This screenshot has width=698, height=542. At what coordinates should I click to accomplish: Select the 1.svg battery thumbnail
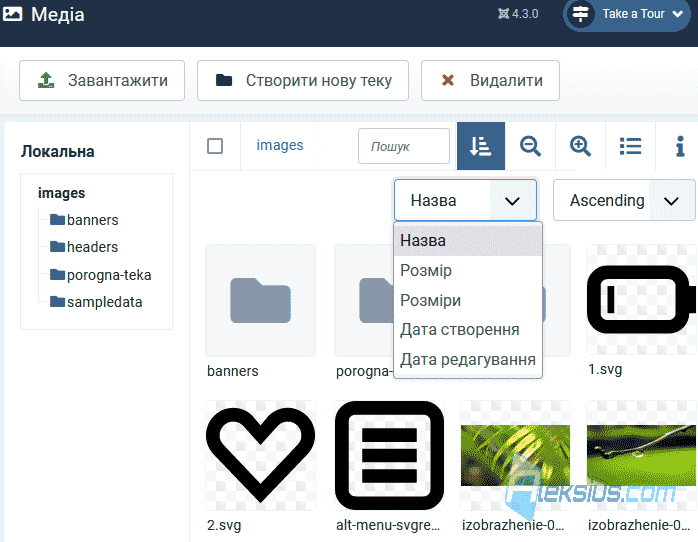click(641, 299)
